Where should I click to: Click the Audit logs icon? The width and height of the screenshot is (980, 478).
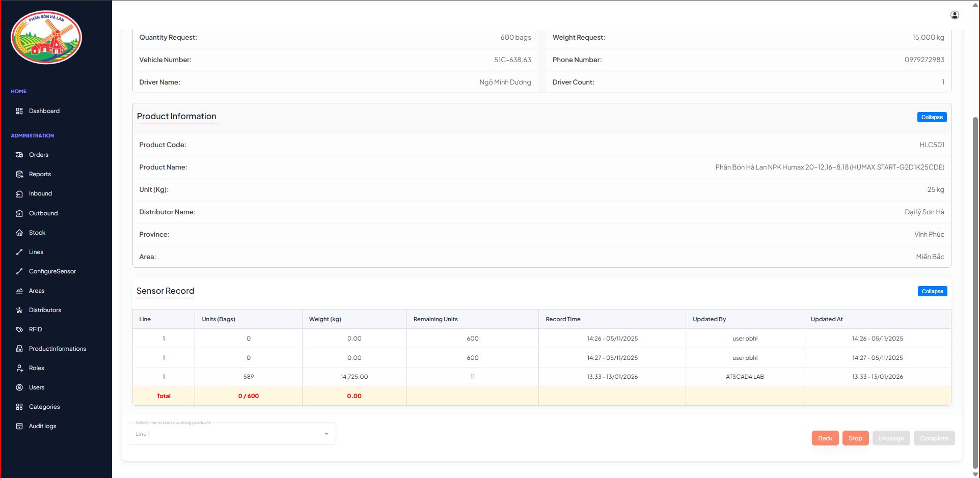(x=19, y=426)
